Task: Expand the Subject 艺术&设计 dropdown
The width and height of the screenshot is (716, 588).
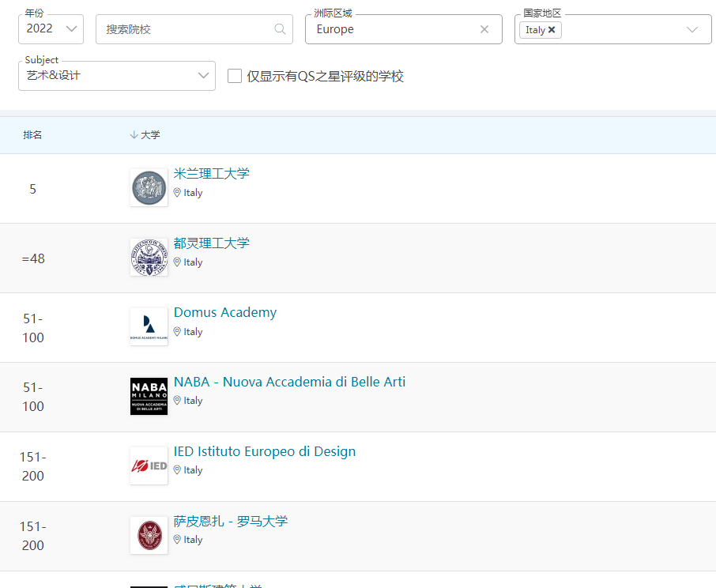Action: point(117,76)
